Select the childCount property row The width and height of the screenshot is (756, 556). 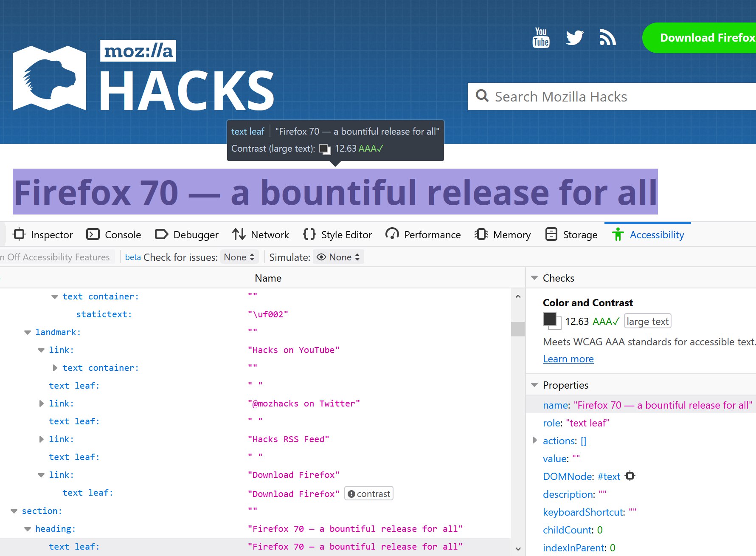tap(641, 530)
